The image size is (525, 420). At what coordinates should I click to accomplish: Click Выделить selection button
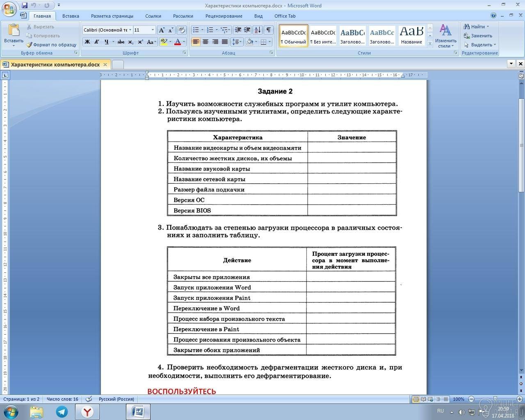click(x=480, y=45)
